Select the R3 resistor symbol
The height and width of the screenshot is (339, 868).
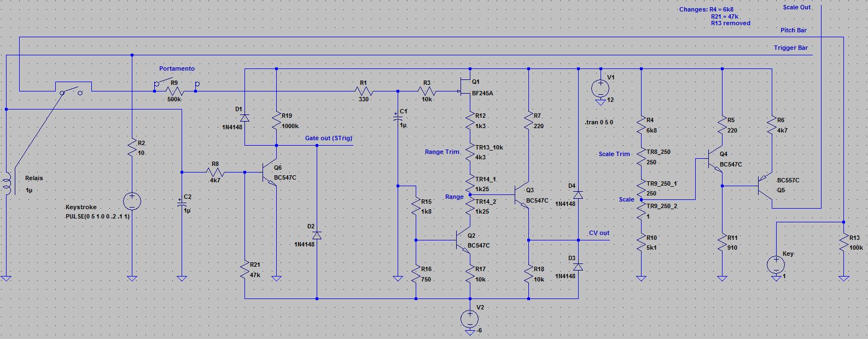click(428, 91)
